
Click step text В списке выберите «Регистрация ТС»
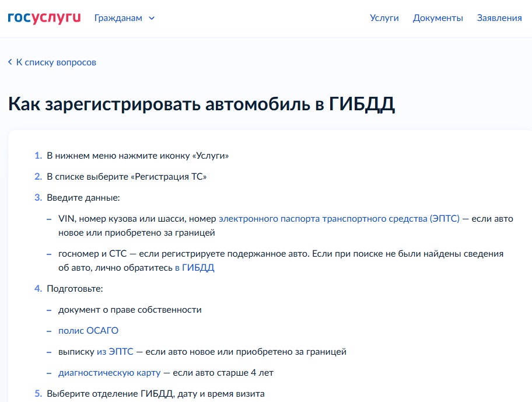click(127, 177)
